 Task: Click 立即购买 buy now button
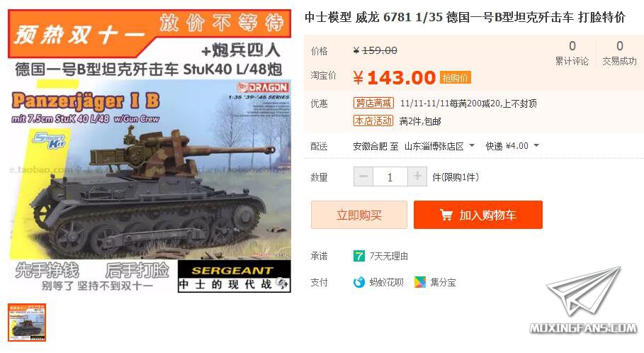pyautogui.click(x=359, y=215)
